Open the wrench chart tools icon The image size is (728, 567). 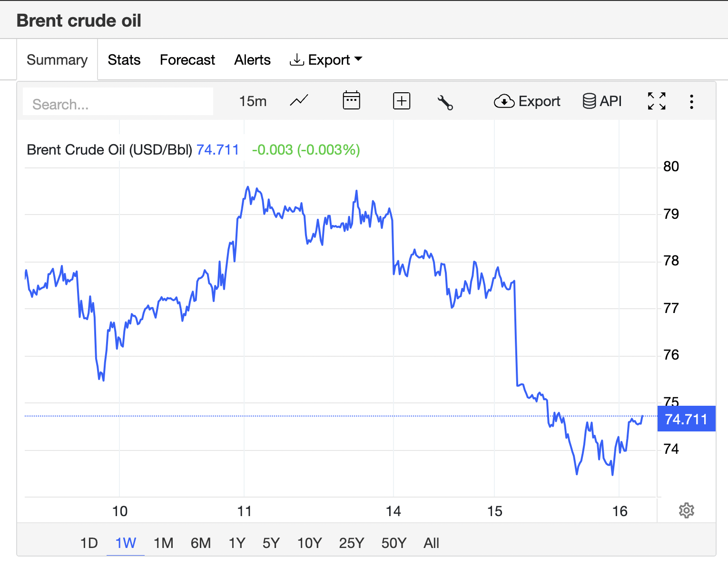coord(445,102)
